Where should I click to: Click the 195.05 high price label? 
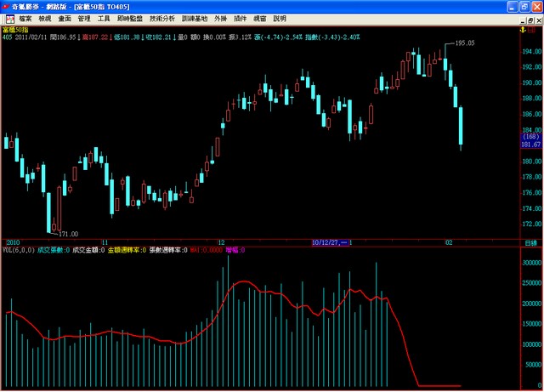coord(464,43)
